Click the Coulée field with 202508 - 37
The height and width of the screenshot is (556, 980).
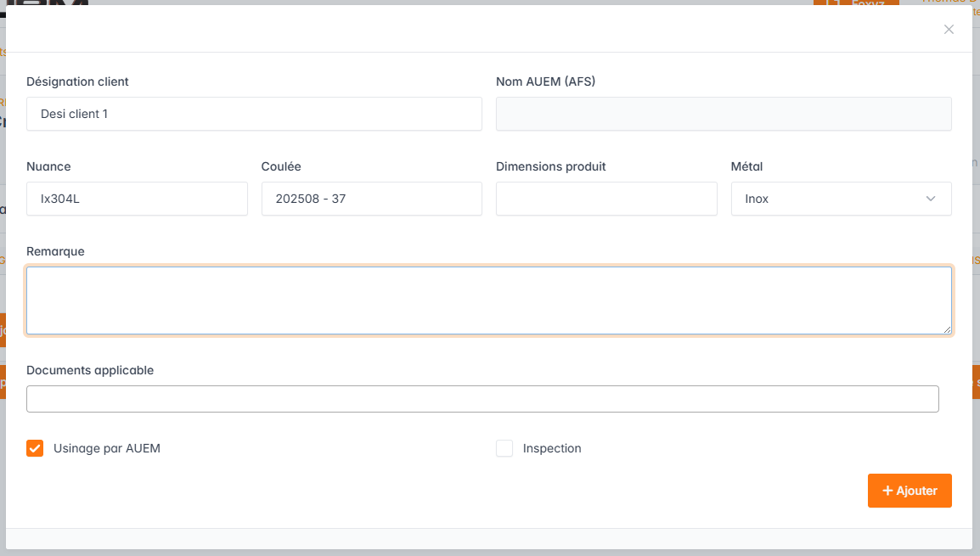click(x=371, y=199)
